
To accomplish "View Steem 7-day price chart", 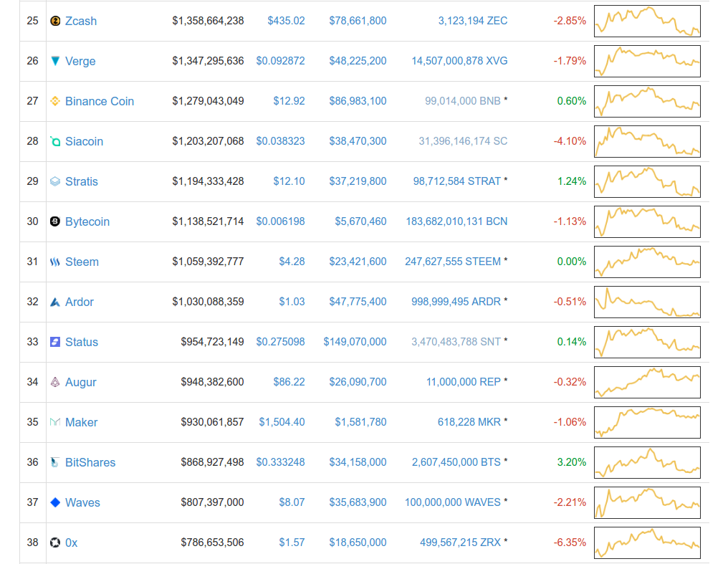I will click(x=647, y=262).
